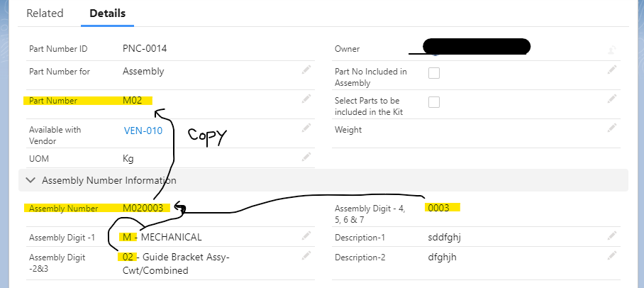Screen dimensions: 644x288
Task: Edit Assembly Digit -1 Mechanical field
Action: tap(306, 236)
